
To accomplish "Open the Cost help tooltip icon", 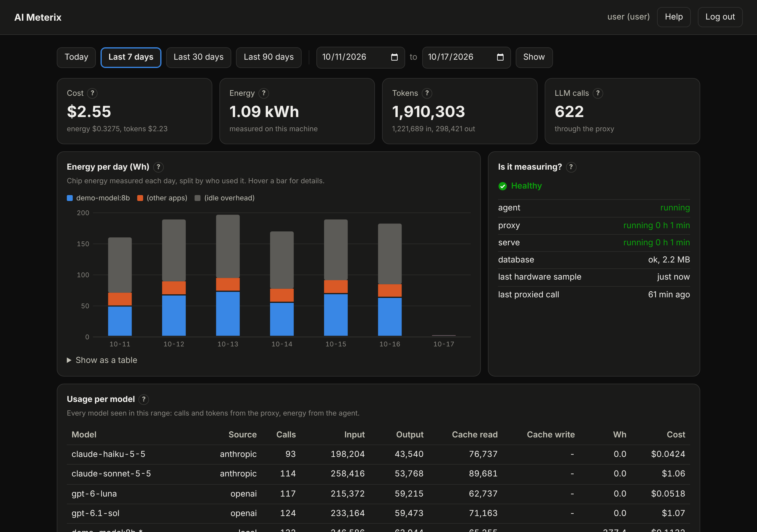I will pyautogui.click(x=92, y=93).
